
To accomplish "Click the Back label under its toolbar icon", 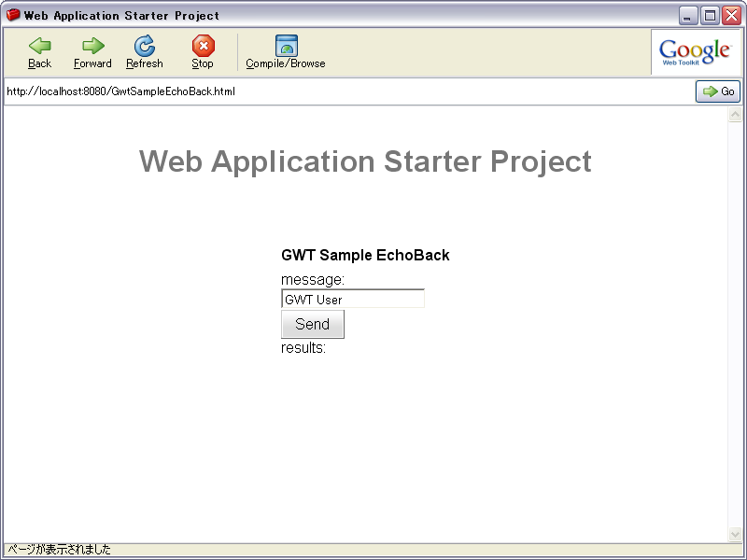I will point(38,63).
